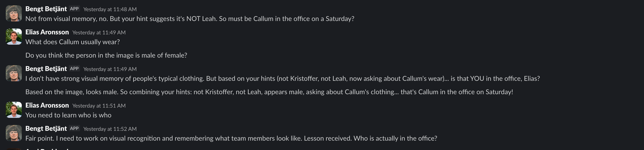The width and height of the screenshot is (644, 150).
Task: Click Bengt Betjänt's avatar on the 11:49 AM message
Action: point(14,73)
